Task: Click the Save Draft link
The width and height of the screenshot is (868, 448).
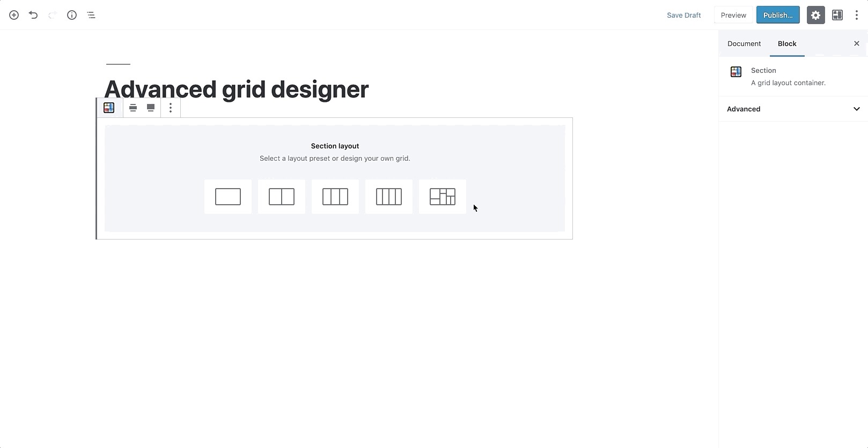Action: (x=683, y=15)
